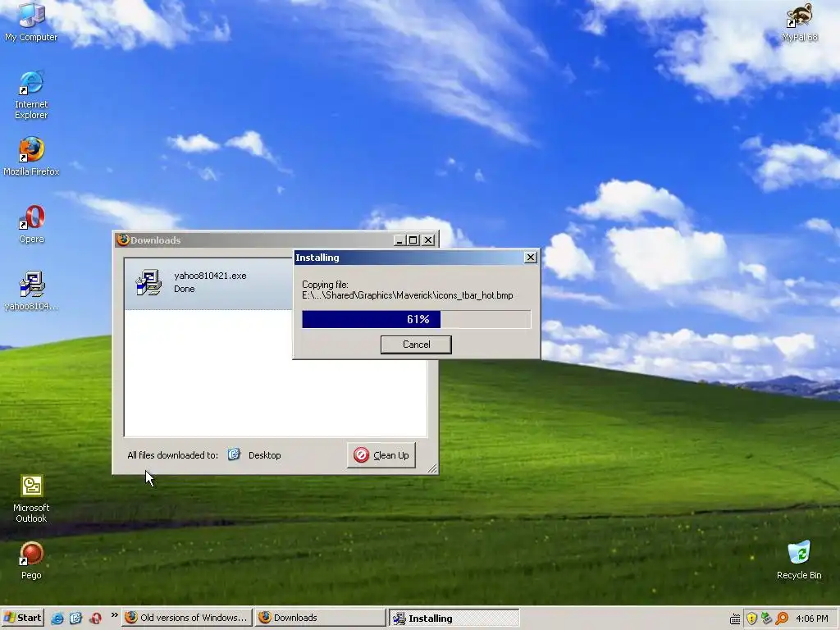Click the yahoo810421.exe file name text
The width and height of the screenshot is (840, 630).
210,276
